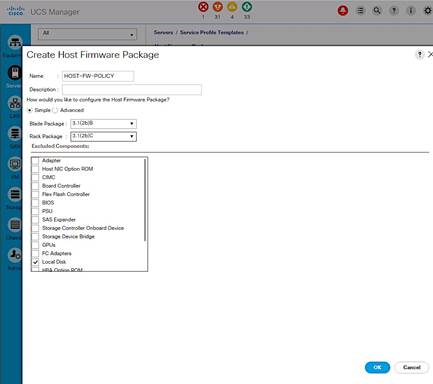This screenshot has height=384, width=433.
Task: Open the help question mark in header
Action: [x=394, y=11]
